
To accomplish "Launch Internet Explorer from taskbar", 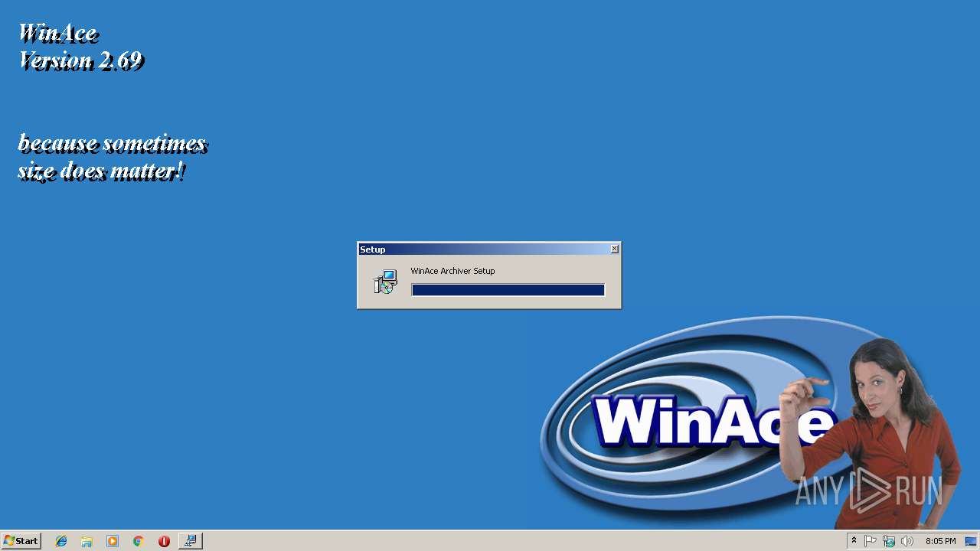I will point(61,541).
